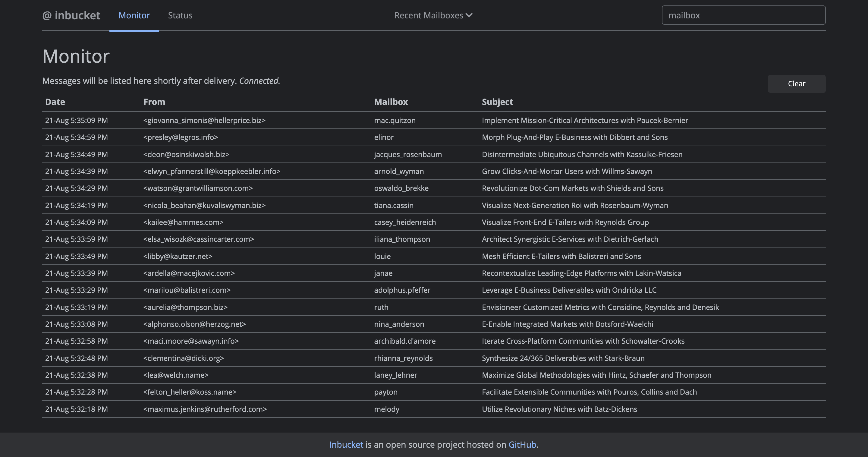Open the Status tab
The image size is (868, 457).
(180, 15)
